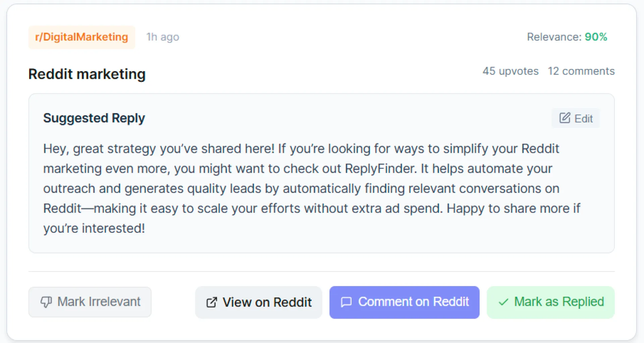Click the thumbs-down icon on Mark Irrelevant
644x343 pixels.
tap(46, 302)
